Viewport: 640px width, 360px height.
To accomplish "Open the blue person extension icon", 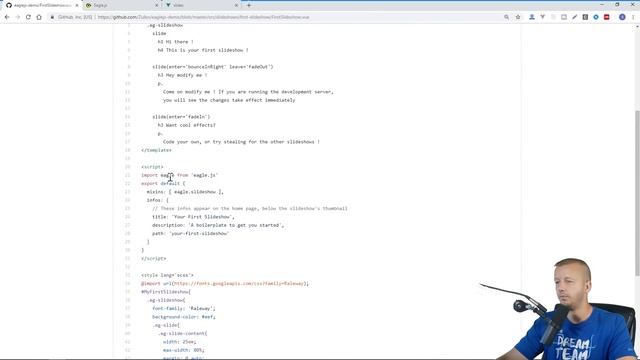I will point(532,17).
